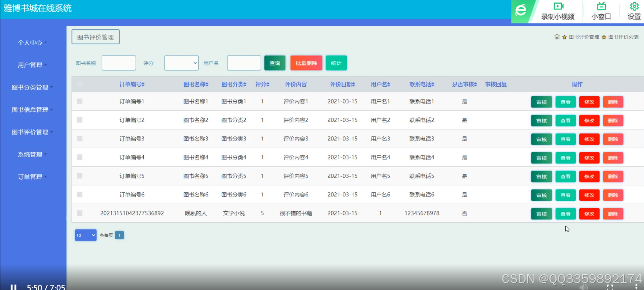Click 删除 for 晚熟的人 row
644x290 pixels.
pyautogui.click(x=613, y=214)
